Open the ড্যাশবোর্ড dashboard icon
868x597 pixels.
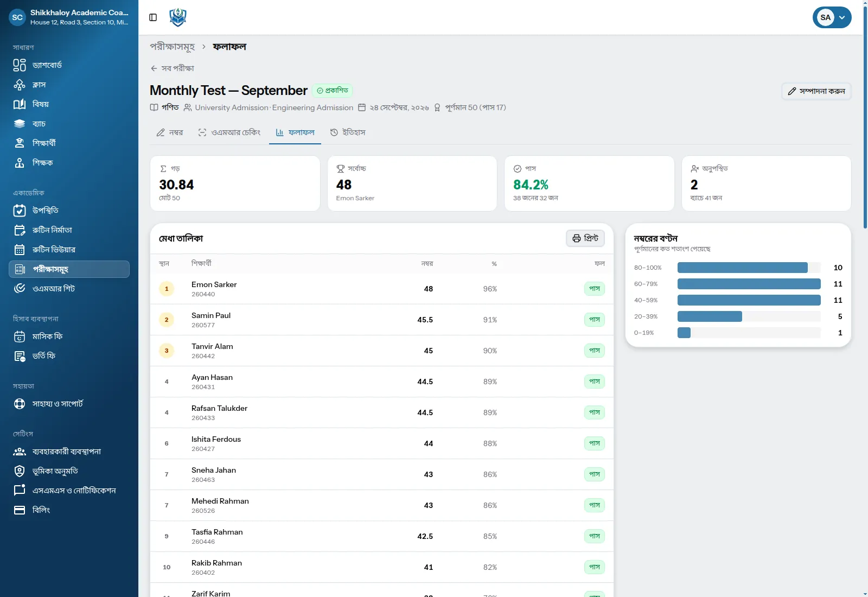click(x=20, y=65)
